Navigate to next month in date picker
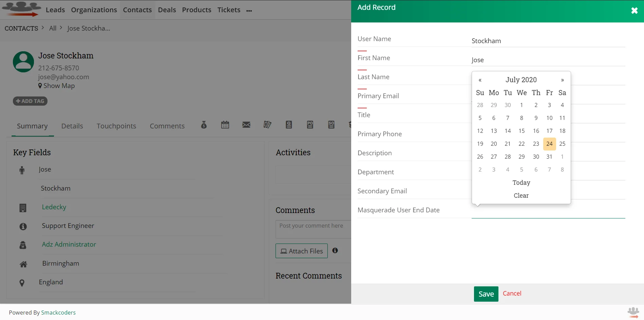 tap(562, 80)
